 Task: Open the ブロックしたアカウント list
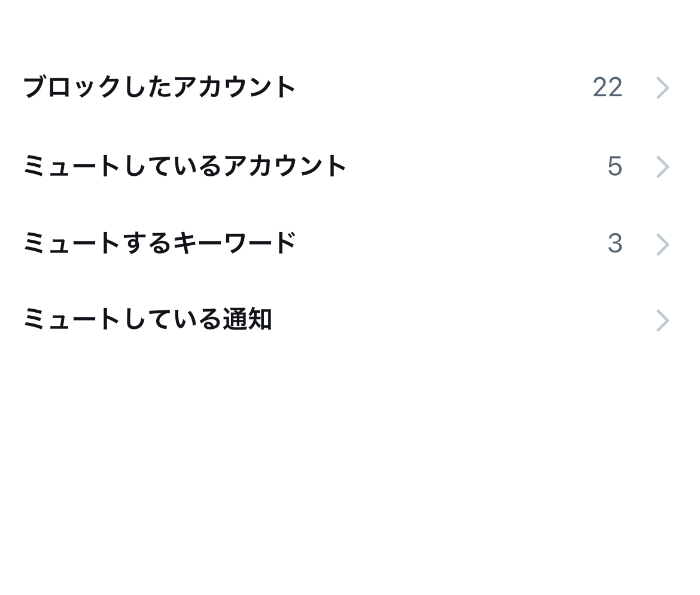(160, 87)
